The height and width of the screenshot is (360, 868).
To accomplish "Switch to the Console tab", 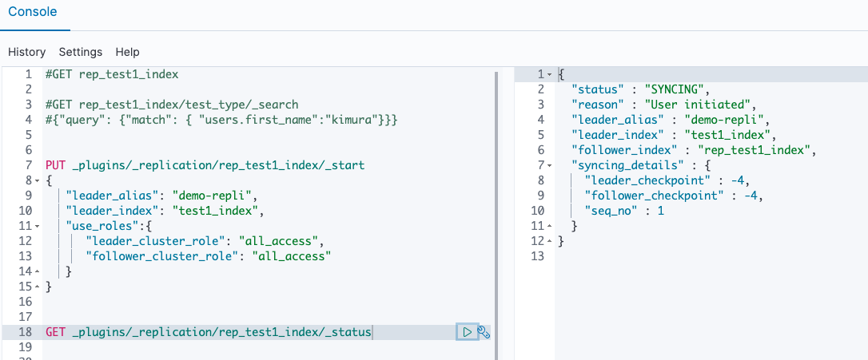I will [33, 11].
